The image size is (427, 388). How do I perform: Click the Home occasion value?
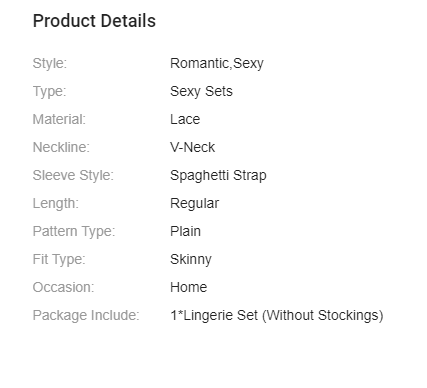point(189,287)
